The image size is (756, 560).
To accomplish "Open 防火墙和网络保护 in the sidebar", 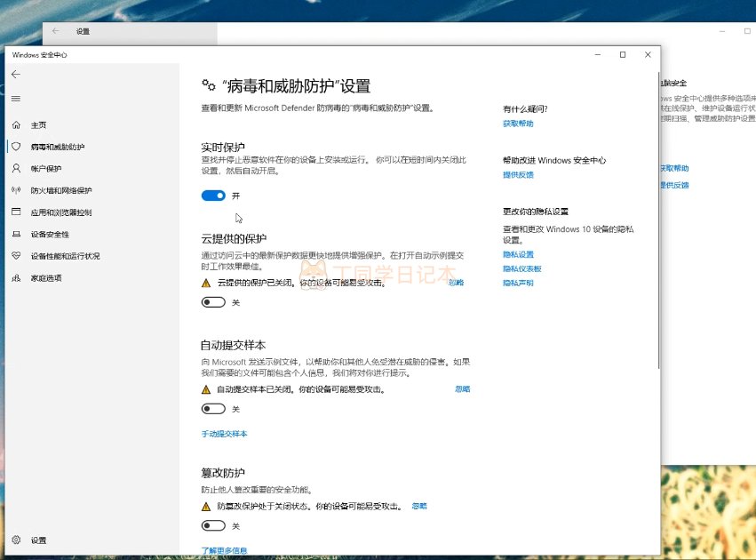I will tap(60, 190).
